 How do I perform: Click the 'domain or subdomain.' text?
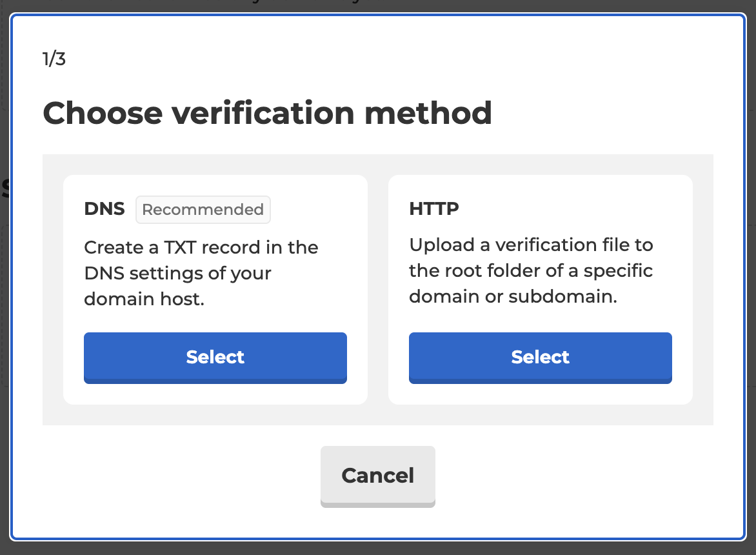pyautogui.click(x=513, y=297)
